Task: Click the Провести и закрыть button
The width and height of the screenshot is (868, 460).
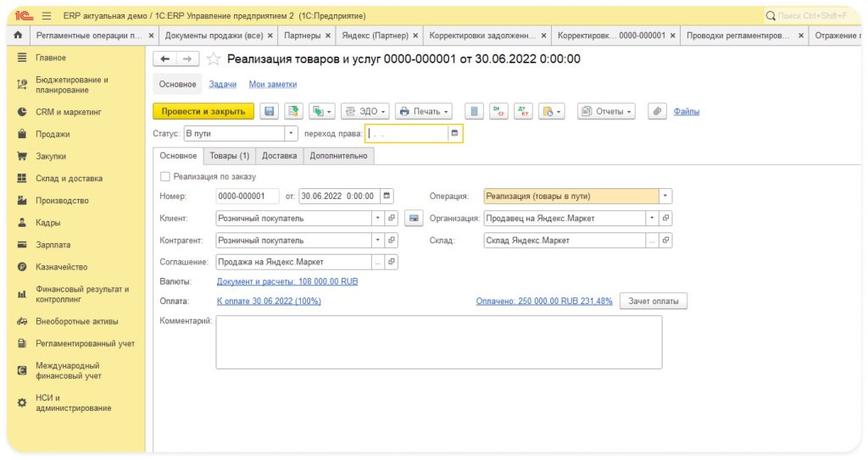Action: point(203,112)
